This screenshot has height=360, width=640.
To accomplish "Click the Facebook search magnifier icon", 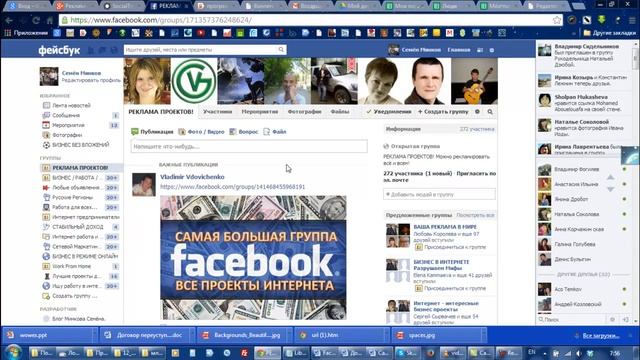I will point(281,50).
